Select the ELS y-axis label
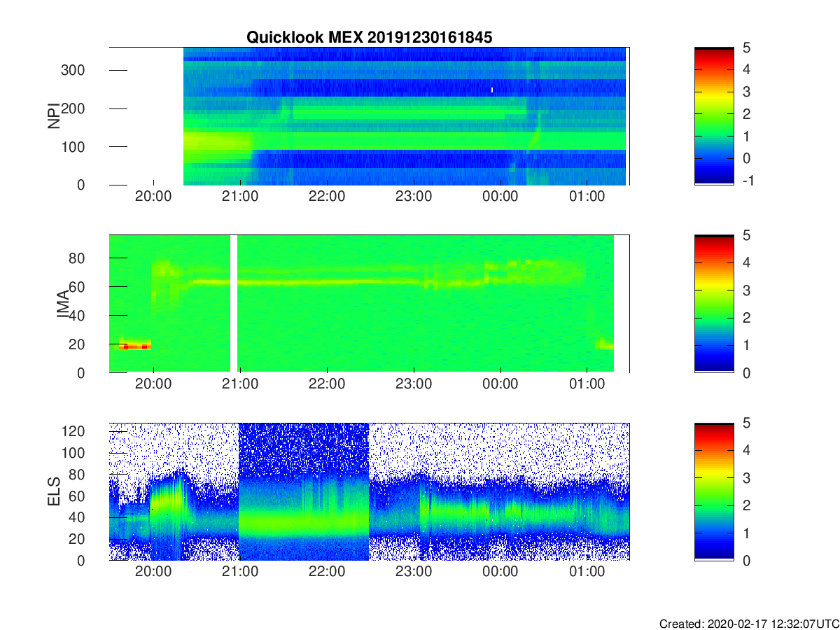Screen dimensions: 840x630 pyautogui.click(x=53, y=492)
